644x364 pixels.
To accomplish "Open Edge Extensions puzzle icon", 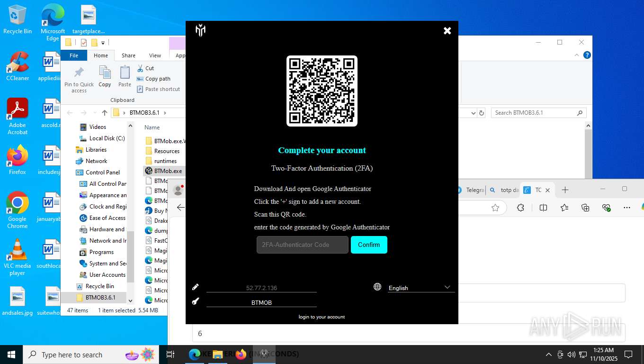I will point(520,208).
